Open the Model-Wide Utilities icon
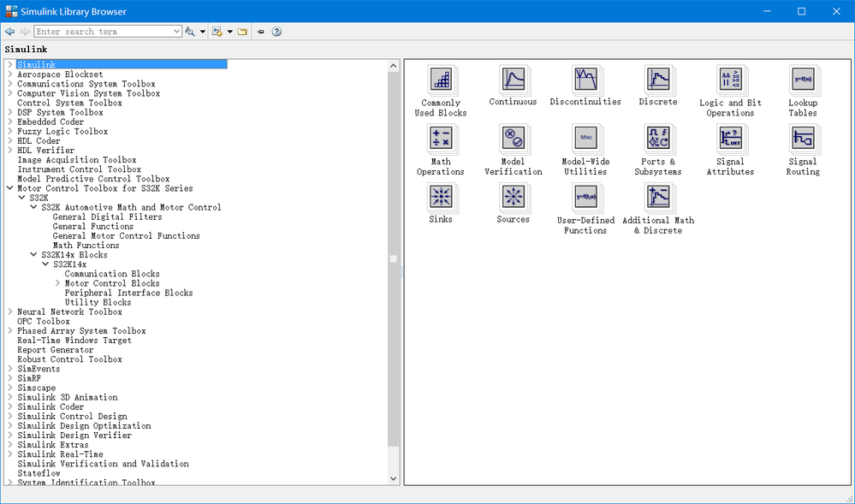This screenshot has width=855, height=504. [585, 139]
